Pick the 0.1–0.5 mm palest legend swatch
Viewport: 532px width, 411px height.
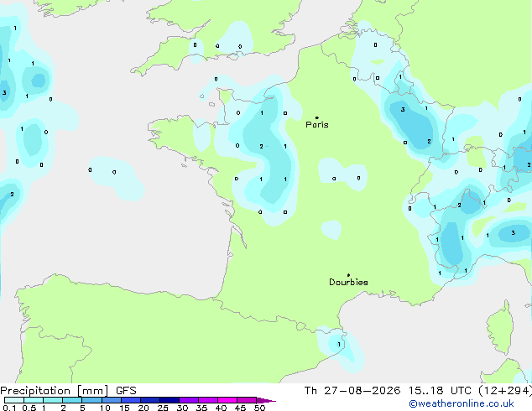(x=14, y=400)
